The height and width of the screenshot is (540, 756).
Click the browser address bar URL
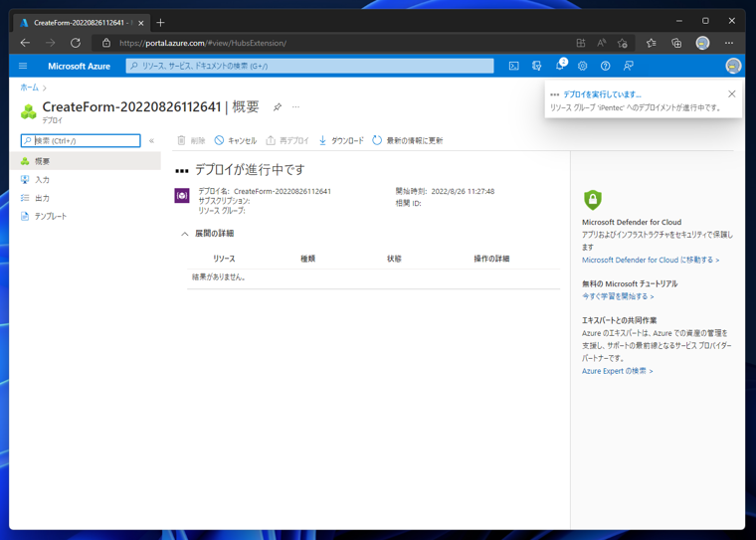pyautogui.click(x=203, y=43)
